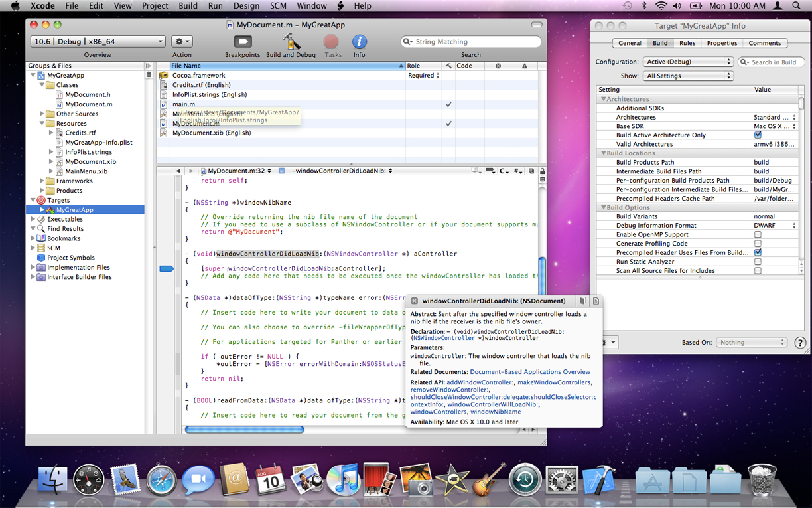
Task: Open the blue Info toolbar icon
Action: click(x=359, y=42)
